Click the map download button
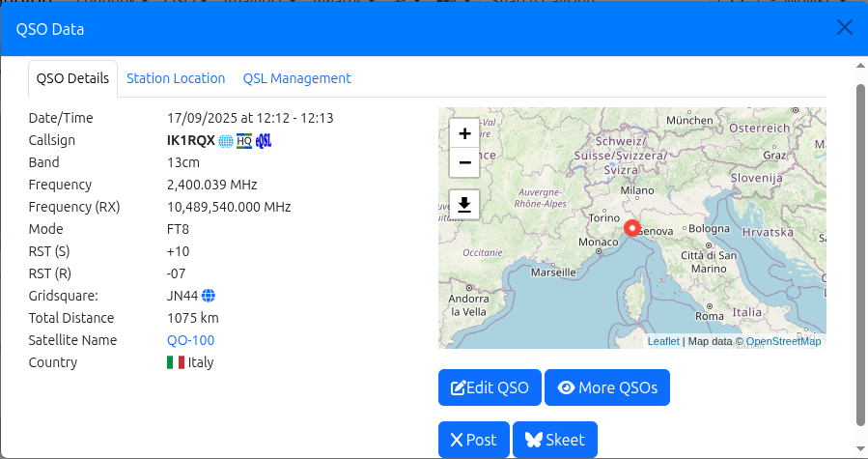868x459 pixels. pos(464,204)
